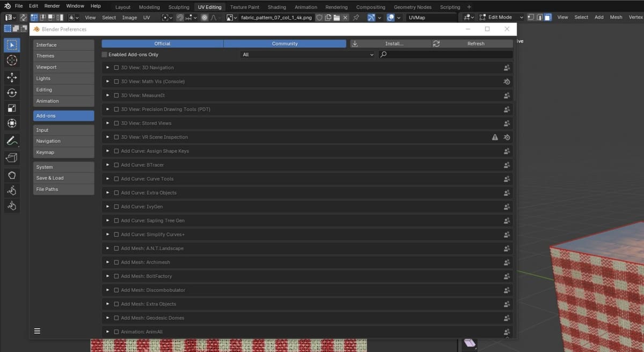Tick the Add Curve: IvyGen checkbox
Viewport: 644px width, 352px height.
point(116,207)
